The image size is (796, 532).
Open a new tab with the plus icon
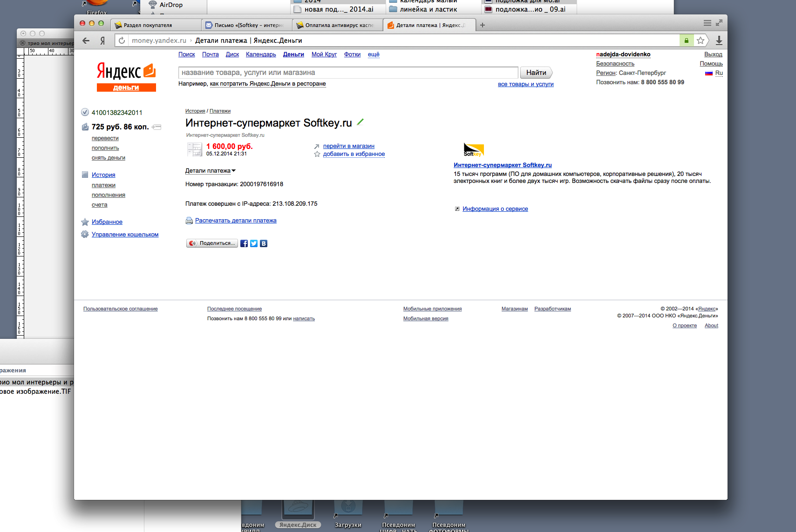coord(483,25)
